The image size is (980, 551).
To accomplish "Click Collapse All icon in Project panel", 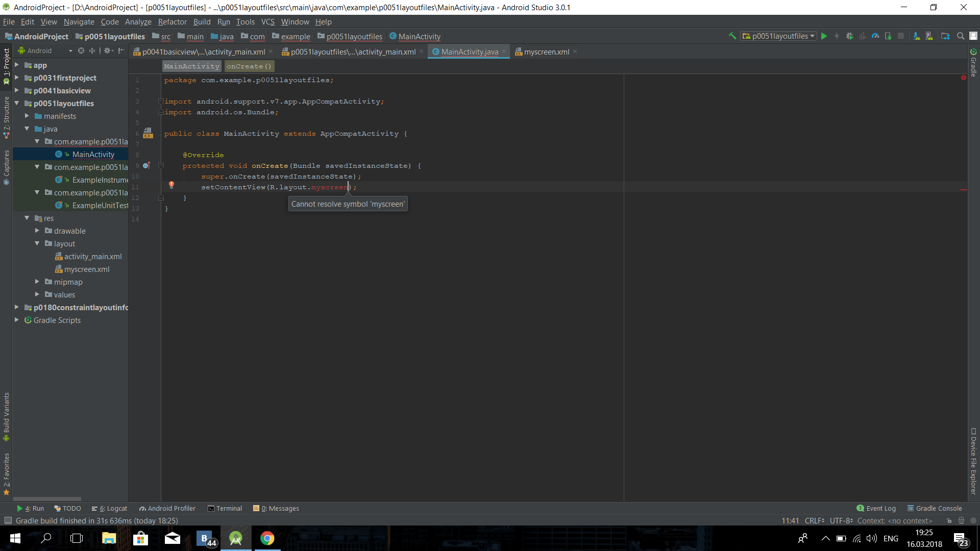I will pyautogui.click(x=92, y=51).
